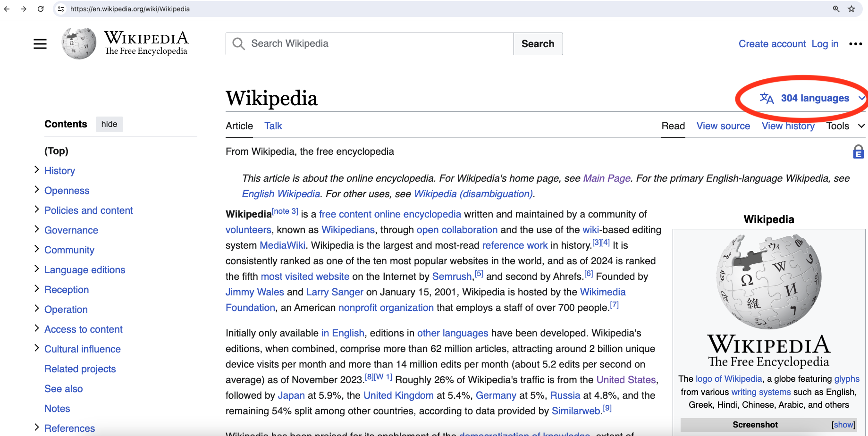Go to Related projects in contents
The height and width of the screenshot is (436, 868).
coord(80,369)
